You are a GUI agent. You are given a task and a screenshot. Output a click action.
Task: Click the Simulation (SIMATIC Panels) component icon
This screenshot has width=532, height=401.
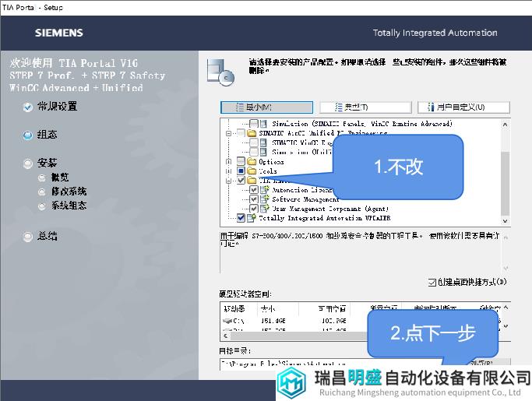point(263,124)
